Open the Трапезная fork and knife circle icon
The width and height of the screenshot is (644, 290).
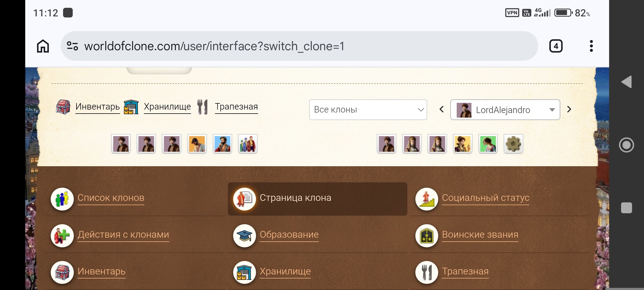coord(427,272)
